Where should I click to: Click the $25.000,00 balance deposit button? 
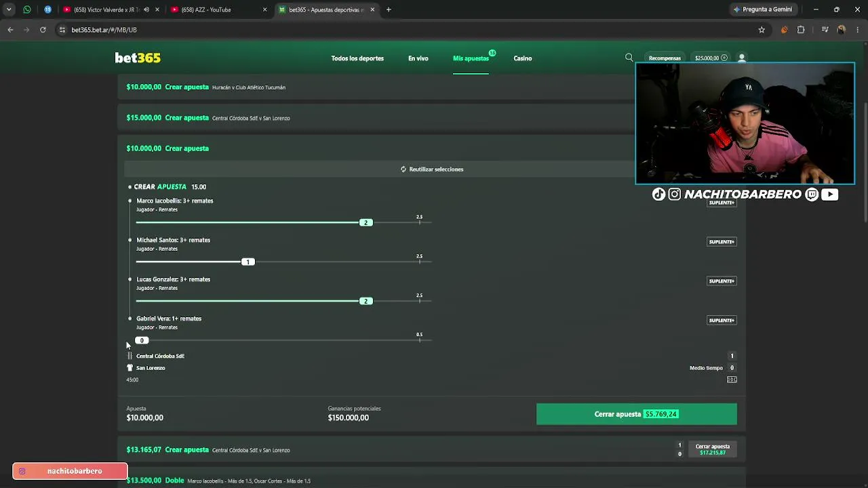(x=711, y=58)
